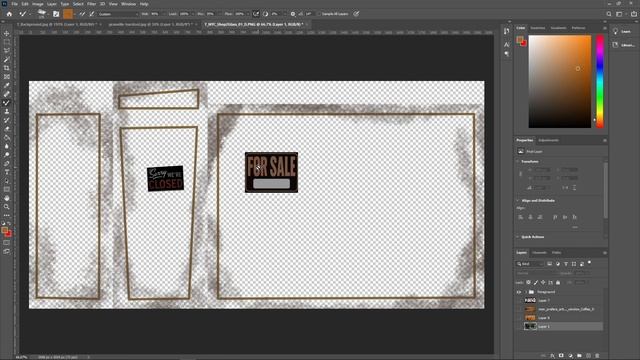This screenshot has height=360, width=640.
Task: Select the Rectangular Marquee tool
Action: [x=7, y=42]
